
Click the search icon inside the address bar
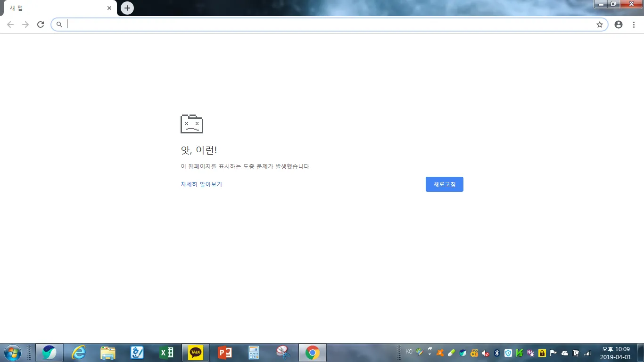tap(59, 25)
